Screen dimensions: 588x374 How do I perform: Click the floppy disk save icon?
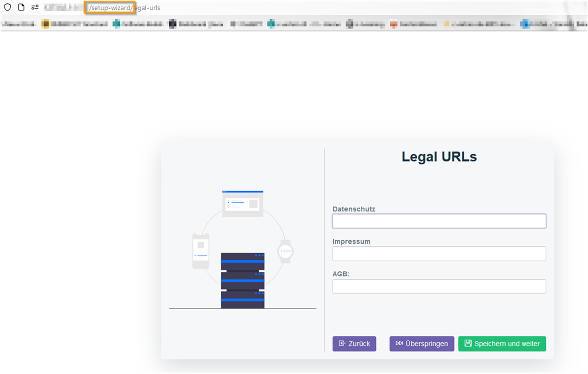point(468,344)
